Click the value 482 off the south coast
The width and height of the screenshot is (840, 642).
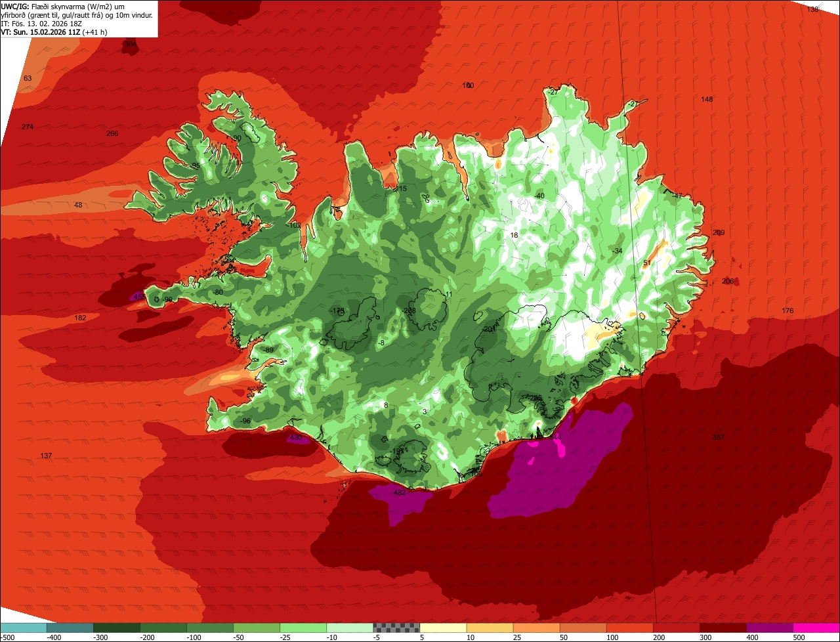[x=399, y=492]
